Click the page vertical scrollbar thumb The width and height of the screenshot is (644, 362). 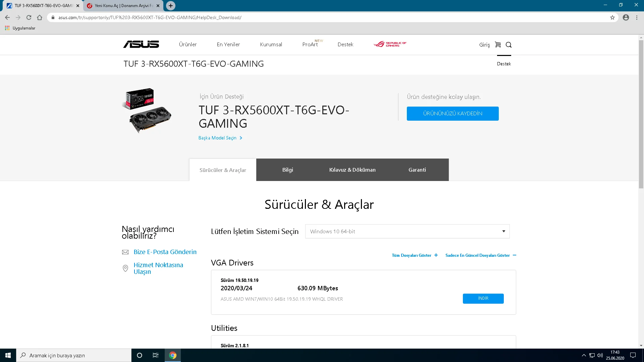coord(641,114)
